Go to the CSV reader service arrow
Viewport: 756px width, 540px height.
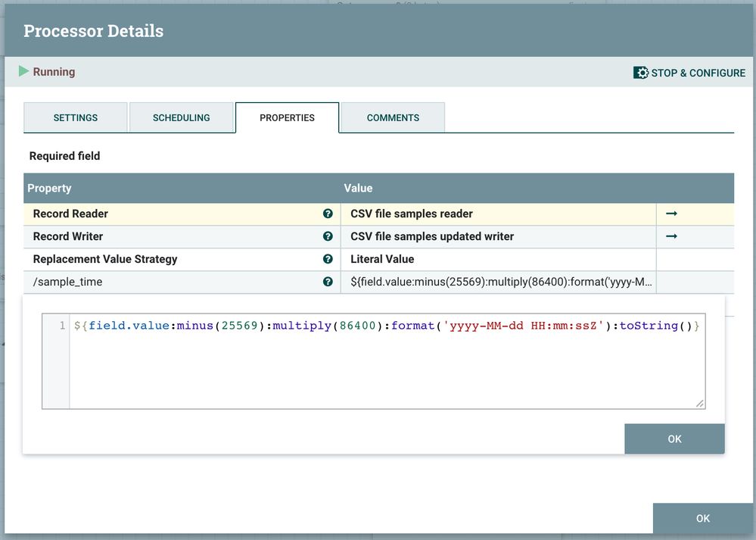[x=671, y=214]
